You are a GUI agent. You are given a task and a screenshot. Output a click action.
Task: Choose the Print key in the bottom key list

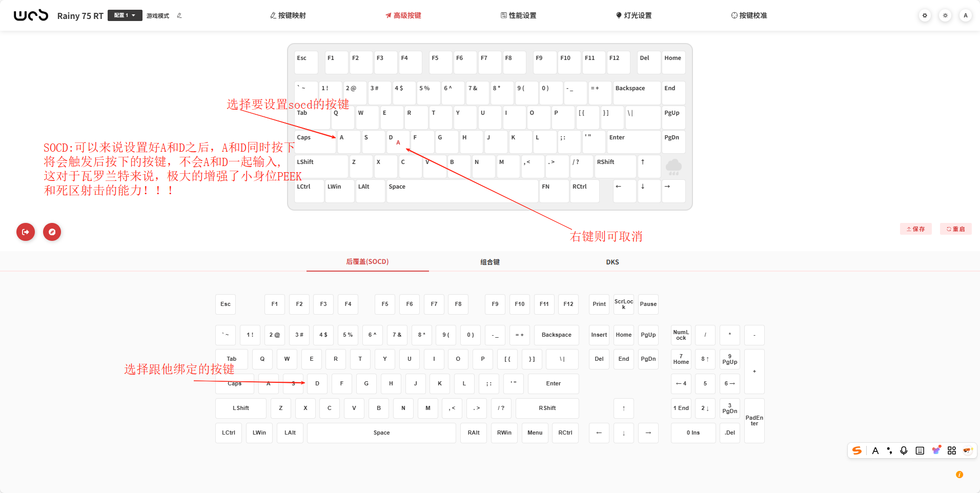point(599,304)
